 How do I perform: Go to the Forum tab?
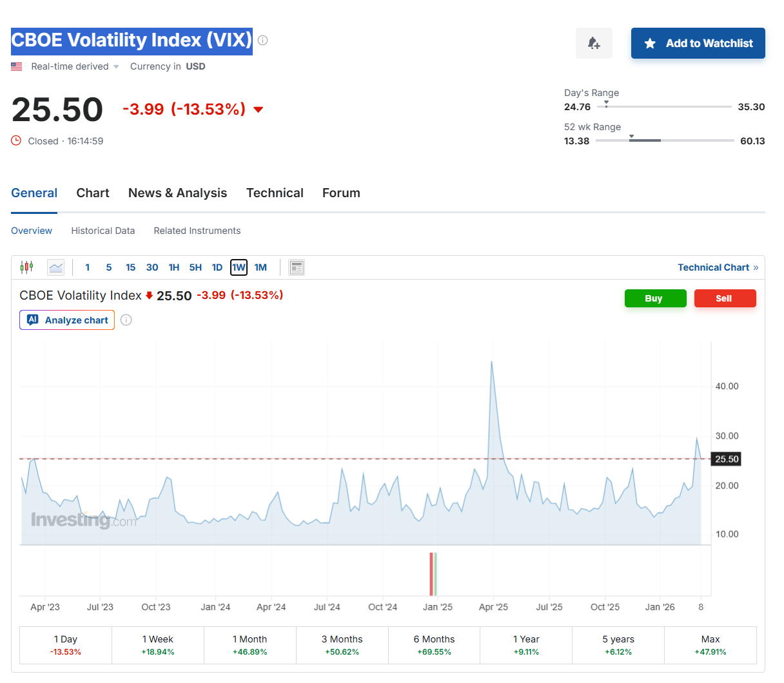[341, 193]
